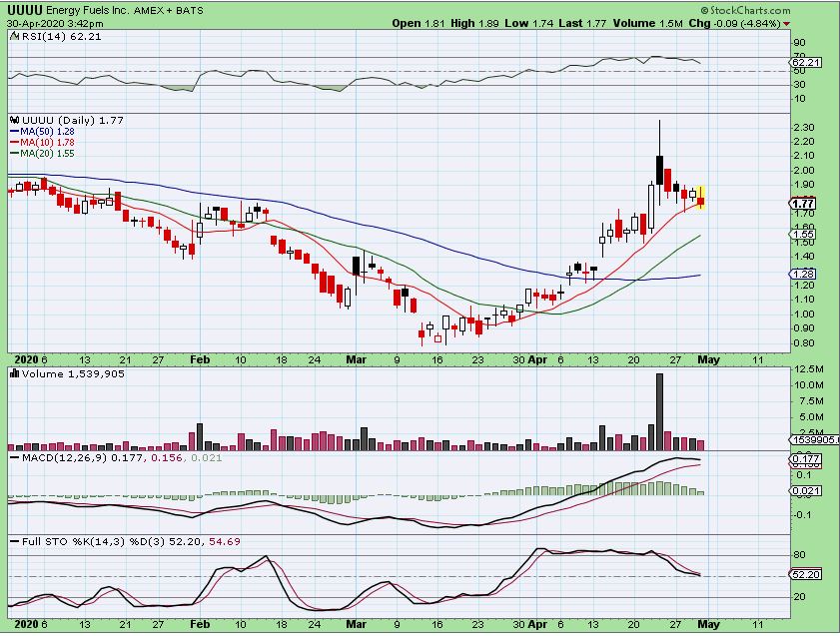The height and width of the screenshot is (636, 840).
Task: Click the red line swatch for MA(10)
Action: (x=15, y=143)
